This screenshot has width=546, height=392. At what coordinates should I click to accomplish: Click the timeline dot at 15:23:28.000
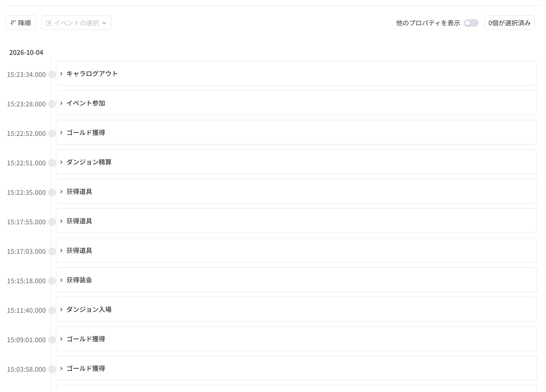tap(52, 104)
